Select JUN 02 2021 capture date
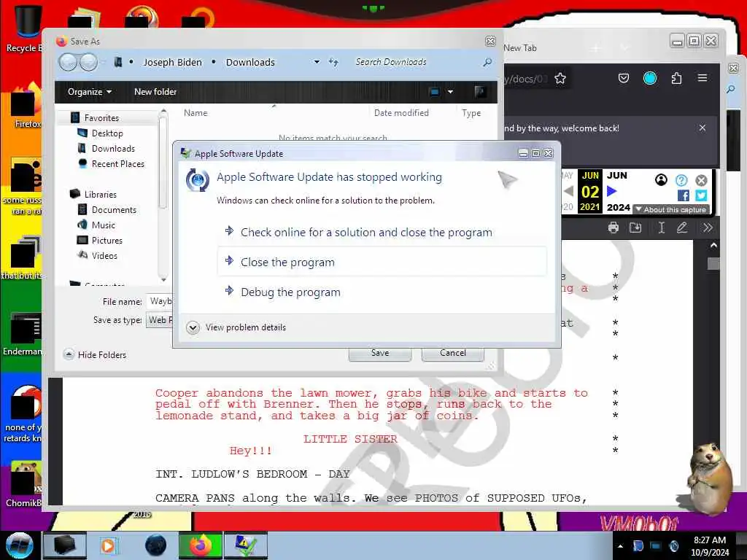 [589, 191]
